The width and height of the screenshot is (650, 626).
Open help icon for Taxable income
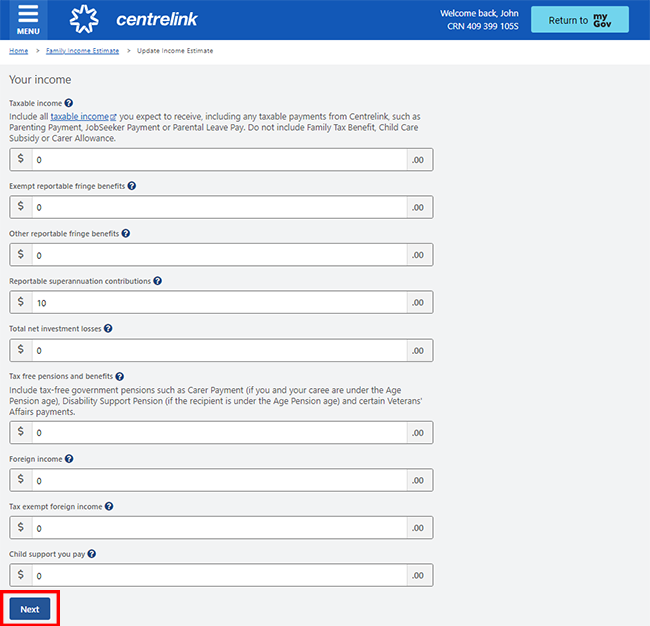(x=69, y=103)
